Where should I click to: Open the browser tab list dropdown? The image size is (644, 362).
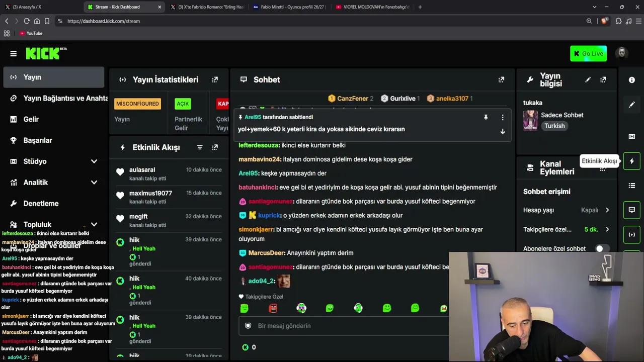coord(594,7)
